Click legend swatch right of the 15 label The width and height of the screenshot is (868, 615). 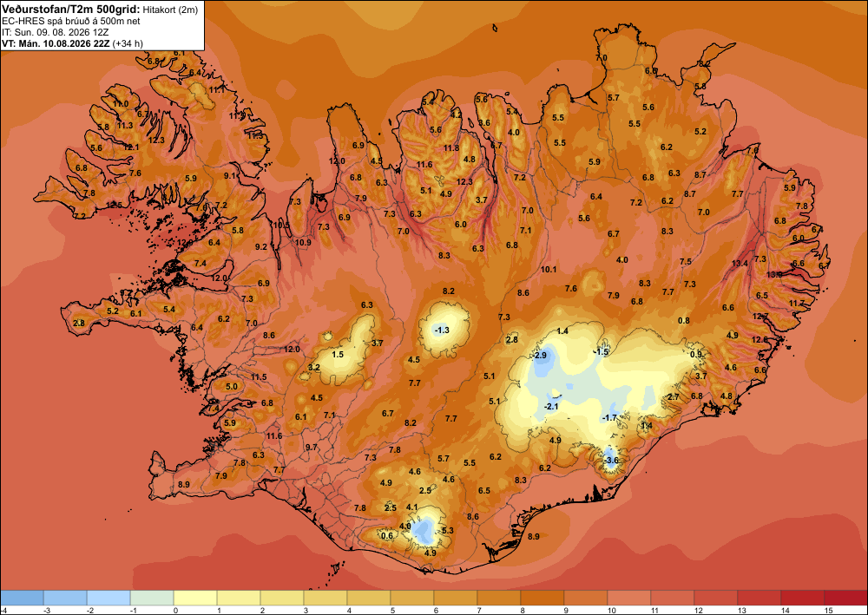(845, 598)
